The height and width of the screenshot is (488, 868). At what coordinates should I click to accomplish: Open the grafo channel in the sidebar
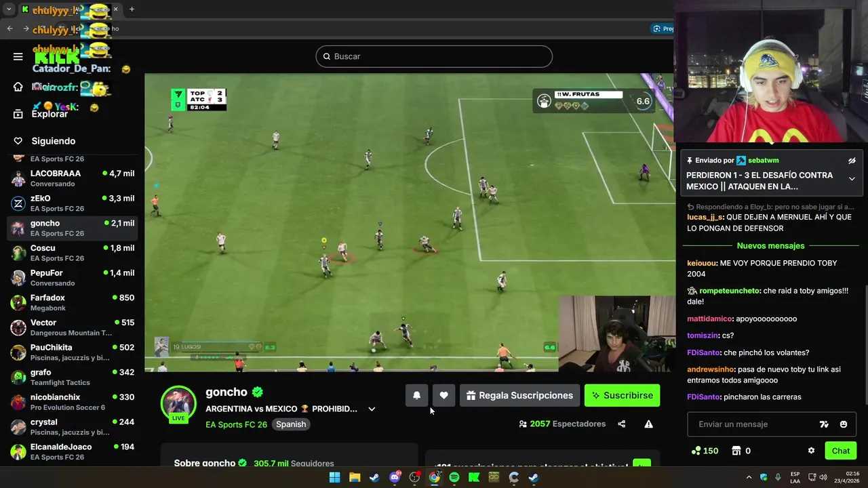coord(72,377)
